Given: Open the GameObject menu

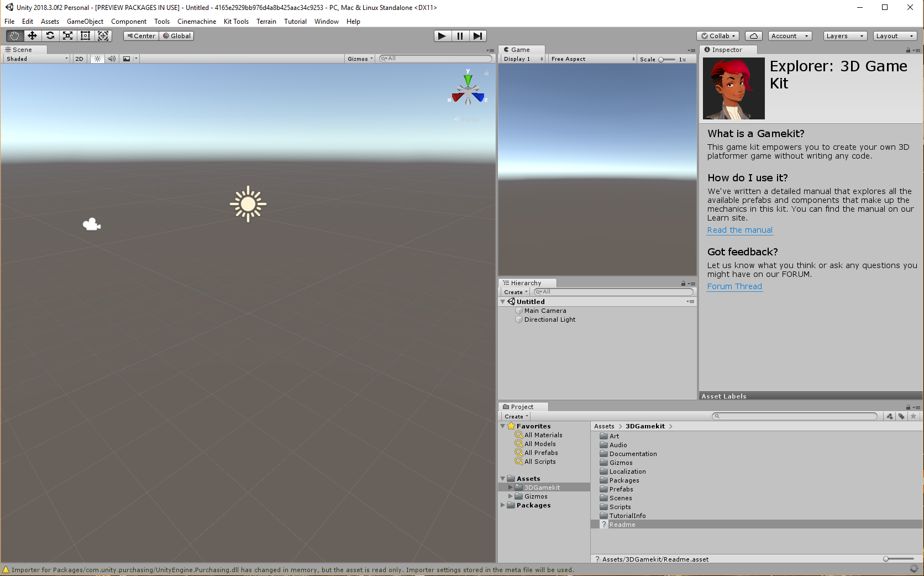Looking at the screenshot, I should point(85,22).
